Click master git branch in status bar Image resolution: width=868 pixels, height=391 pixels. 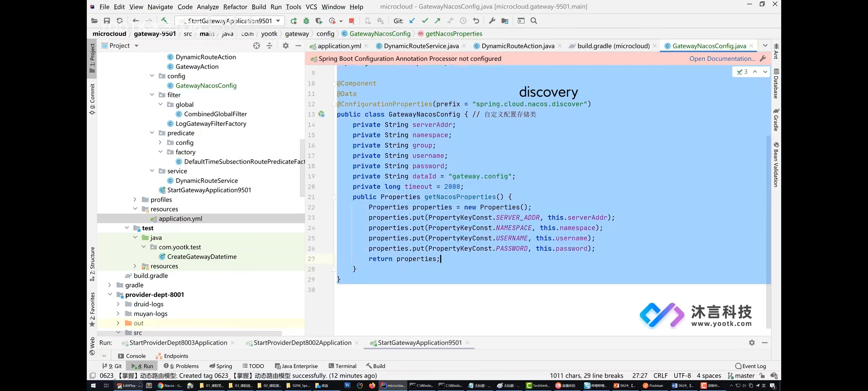coord(741,376)
